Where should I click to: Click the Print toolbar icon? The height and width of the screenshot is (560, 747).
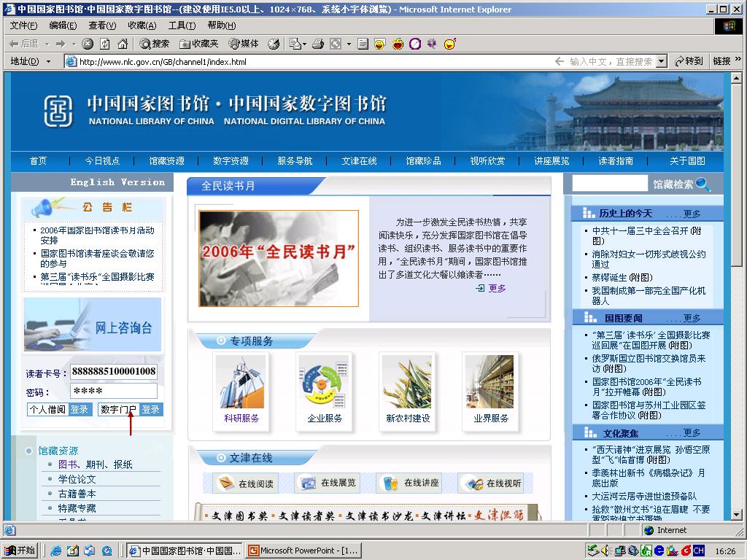pyautogui.click(x=318, y=44)
